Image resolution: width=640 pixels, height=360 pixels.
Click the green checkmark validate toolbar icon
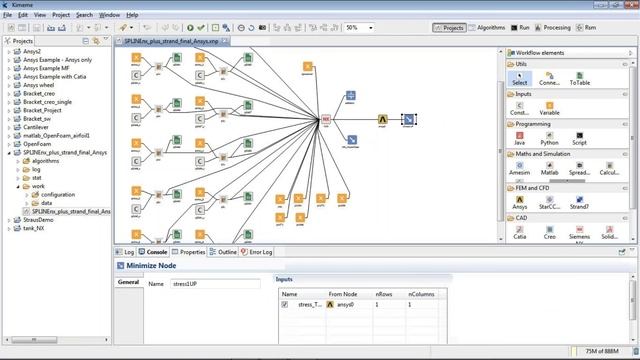[x=201, y=28]
